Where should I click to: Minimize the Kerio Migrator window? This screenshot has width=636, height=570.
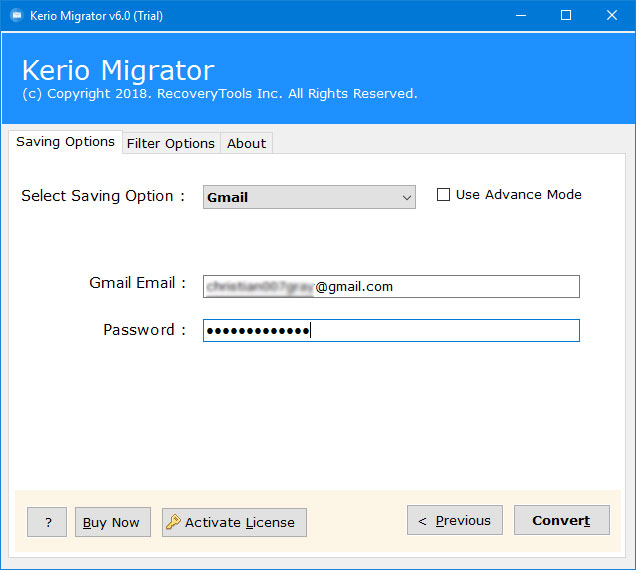pos(519,15)
